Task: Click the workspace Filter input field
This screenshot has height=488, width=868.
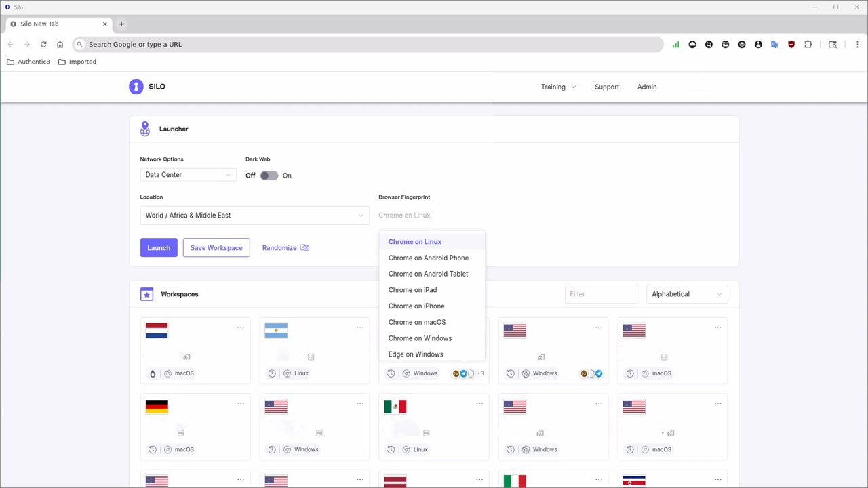Action: pyautogui.click(x=601, y=294)
